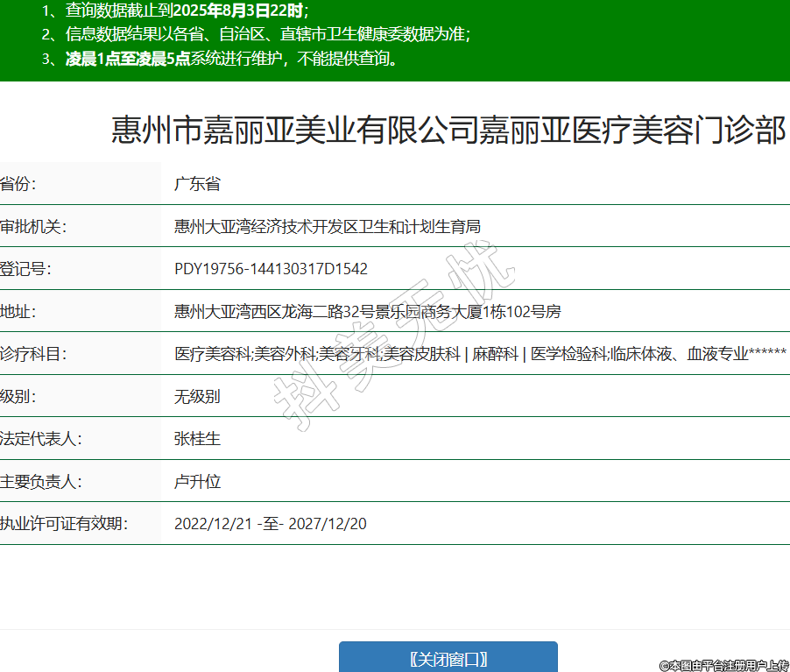Click the 法定代表人 field label
This screenshot has width=790, height=672.
click(41, 439)
